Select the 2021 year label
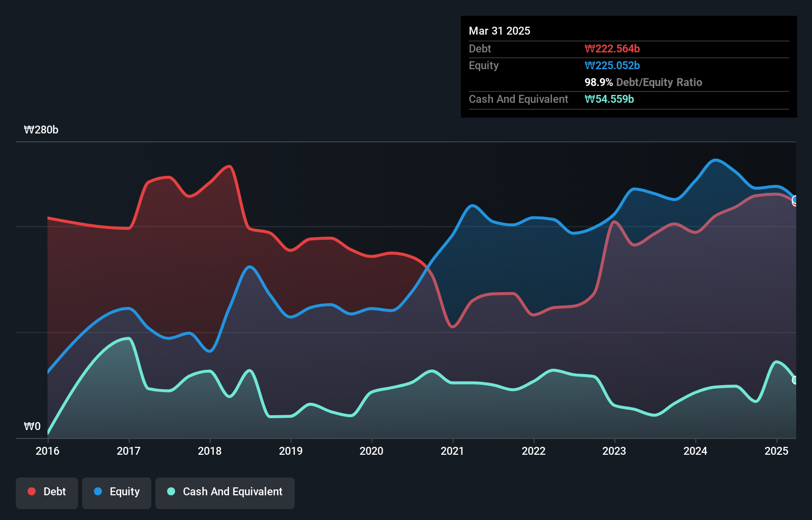 point(452,451)
